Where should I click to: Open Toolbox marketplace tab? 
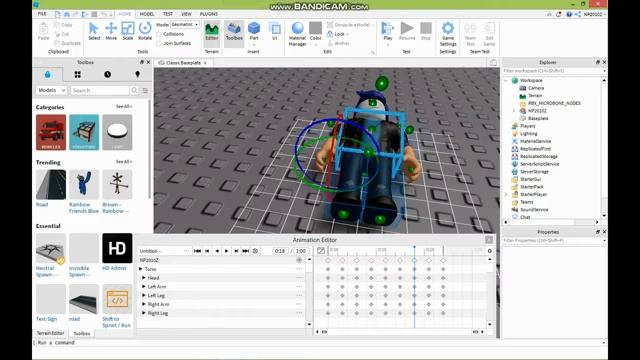click(48, 74)
